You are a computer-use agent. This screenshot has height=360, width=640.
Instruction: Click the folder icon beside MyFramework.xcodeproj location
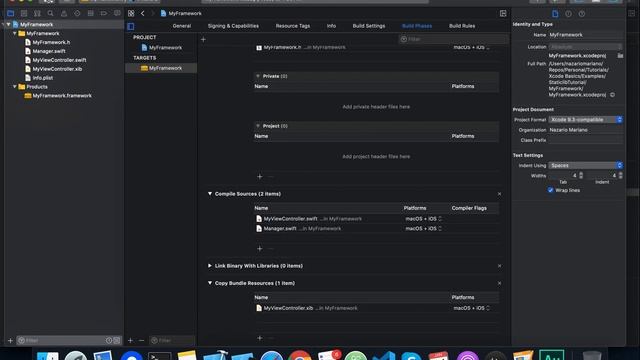click(x=620, y=56)
